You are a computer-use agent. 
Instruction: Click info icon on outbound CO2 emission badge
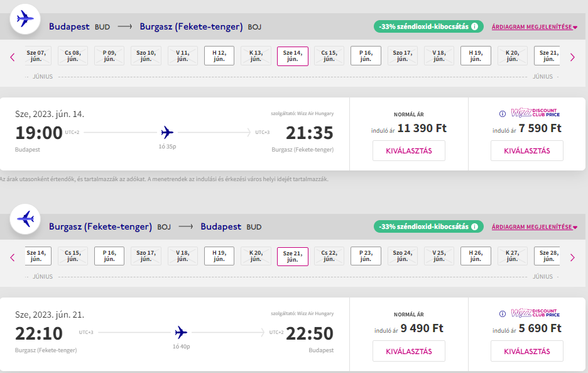[474, 26]
